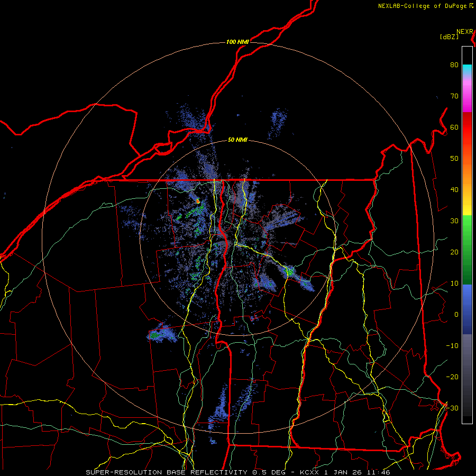Click the SUPER-RESOLUTION BASE REFLECTIVITY caption text

coord(167,472)
